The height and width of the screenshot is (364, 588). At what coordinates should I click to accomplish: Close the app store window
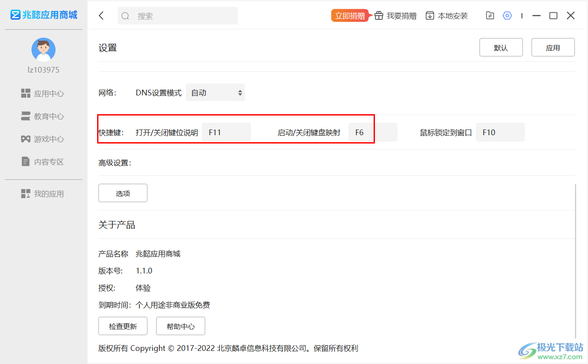(570, 16)
